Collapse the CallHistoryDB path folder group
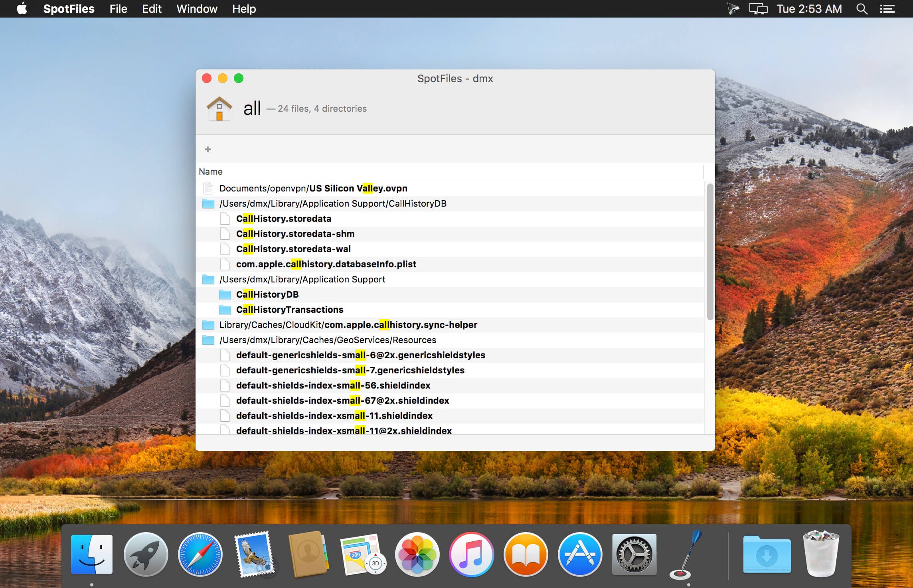 450,203
